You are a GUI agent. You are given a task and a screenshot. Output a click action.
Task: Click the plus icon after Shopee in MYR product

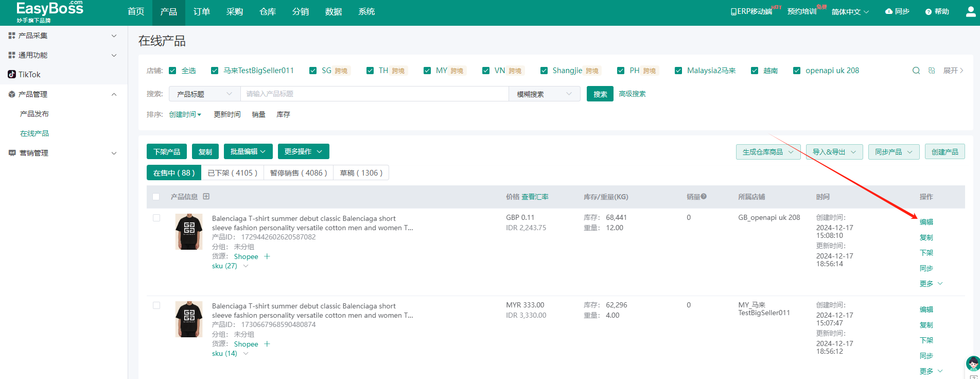point(267,344)
